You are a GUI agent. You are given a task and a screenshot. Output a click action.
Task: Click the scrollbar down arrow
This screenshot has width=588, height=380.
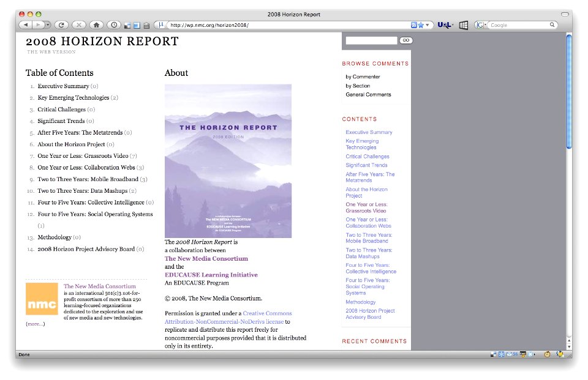coord(569,347)
